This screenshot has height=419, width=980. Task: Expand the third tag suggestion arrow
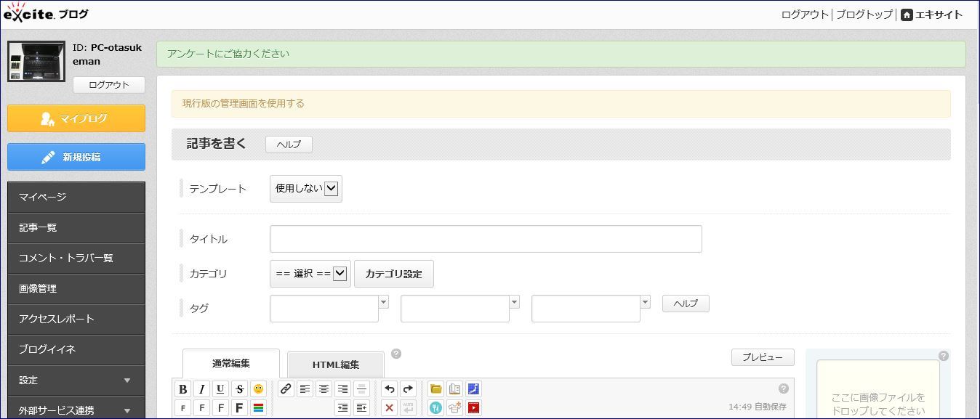pyautogui.click(x=645, y=301)
